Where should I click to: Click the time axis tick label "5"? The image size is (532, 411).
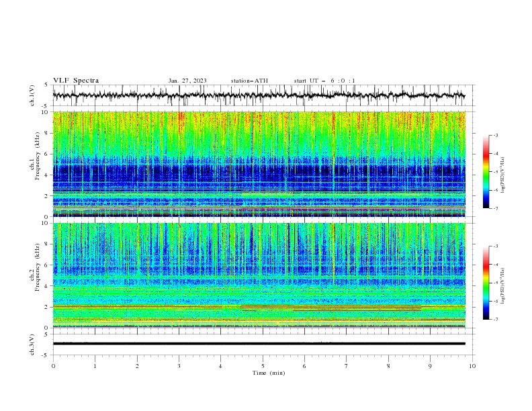pos(263,366)
